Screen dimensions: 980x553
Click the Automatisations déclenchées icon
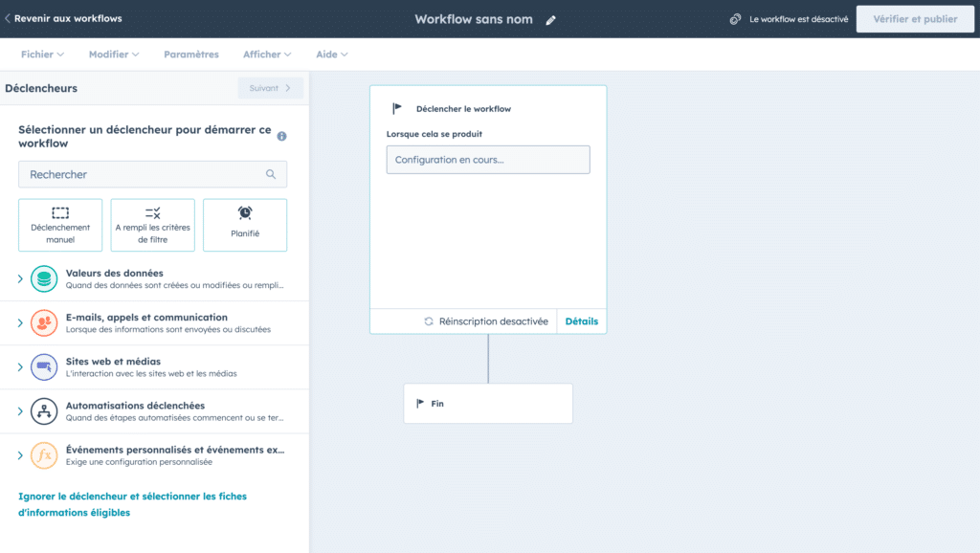(x=44, y=411)
